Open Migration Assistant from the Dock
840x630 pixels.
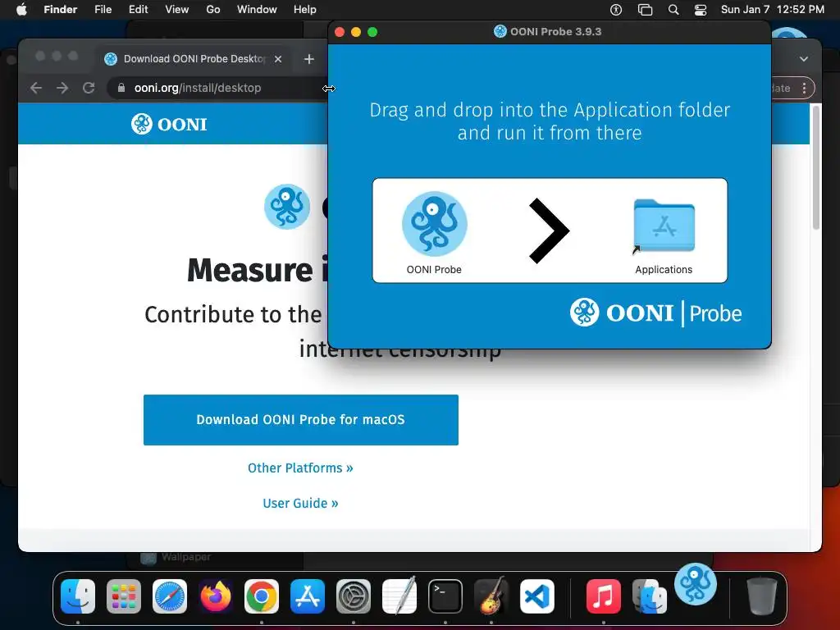point(650,596)
